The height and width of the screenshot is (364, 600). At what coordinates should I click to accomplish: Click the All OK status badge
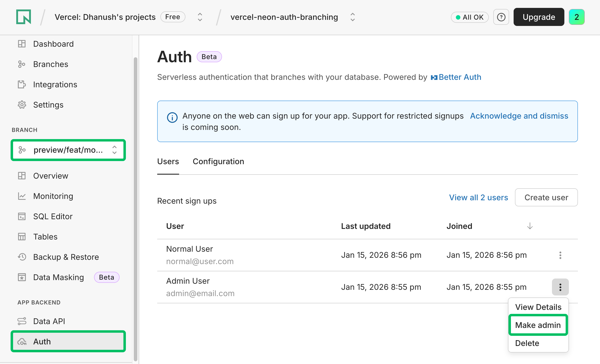pyautogui.click(x=469, y=17)
